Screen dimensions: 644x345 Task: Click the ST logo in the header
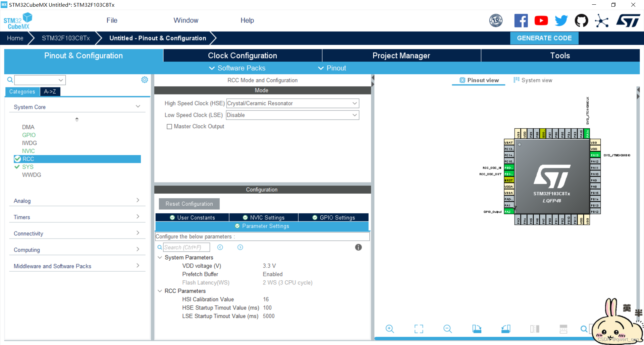point(628,20)
